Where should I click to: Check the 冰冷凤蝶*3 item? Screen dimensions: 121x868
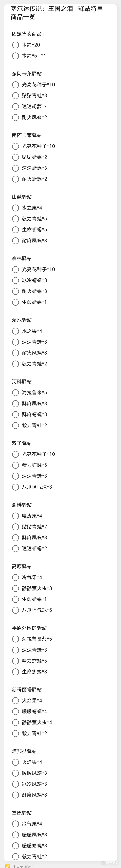(15, 784)
